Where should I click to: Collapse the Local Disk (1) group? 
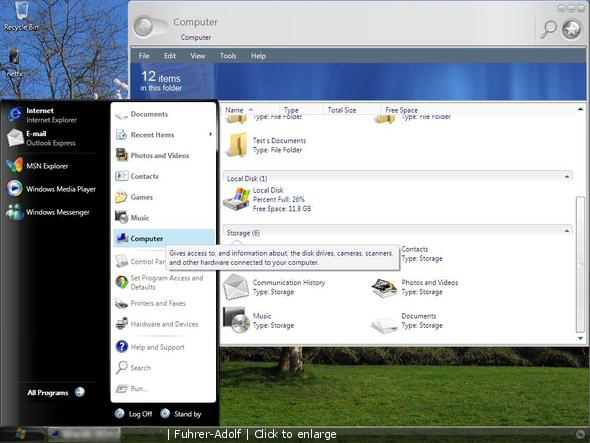(567, 177)
